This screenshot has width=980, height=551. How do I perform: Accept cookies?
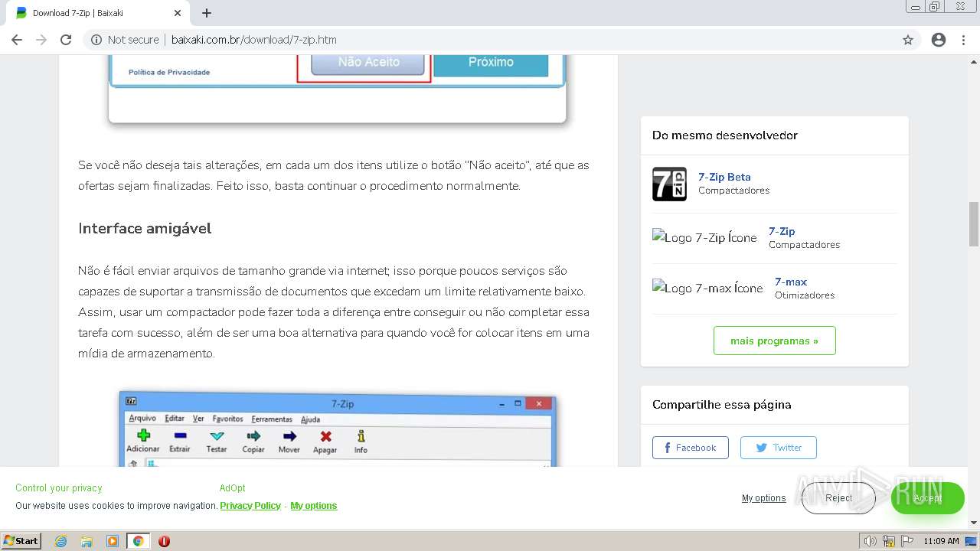927,498
